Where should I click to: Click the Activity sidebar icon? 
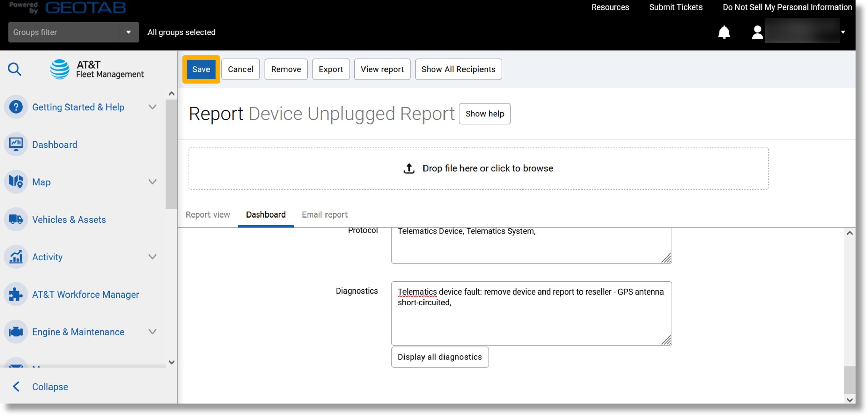pos(16,257)
